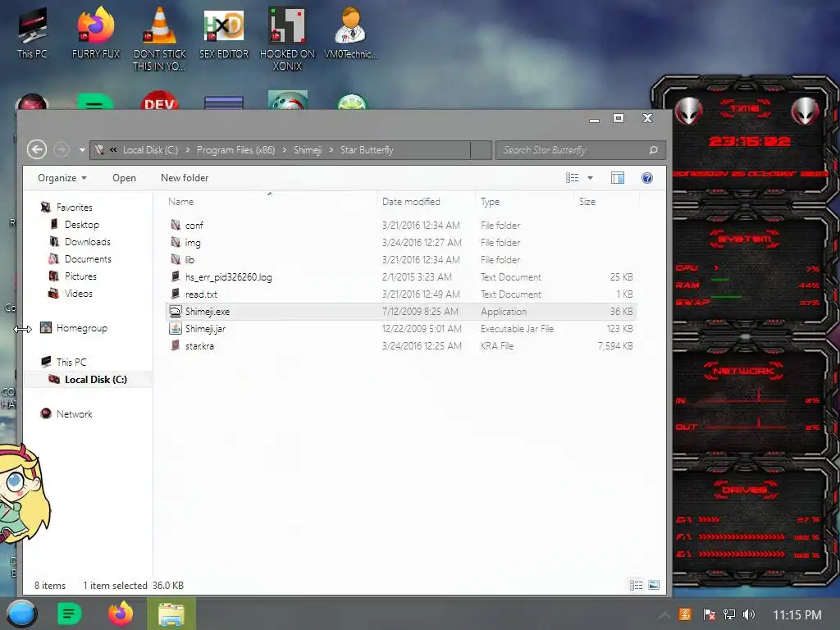Screen dimensions: 840x630
Task: Click New folder button
Action: [185, 178]
